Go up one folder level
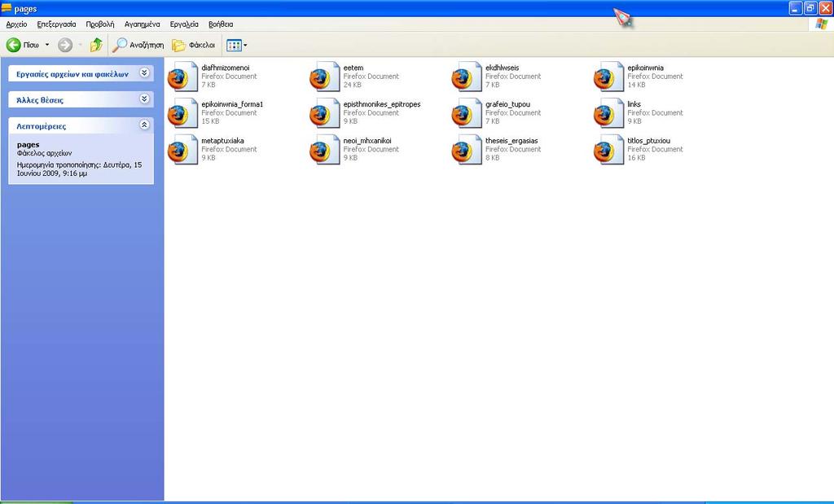Viewport: 834px width, 504px height. pos(96,46)
